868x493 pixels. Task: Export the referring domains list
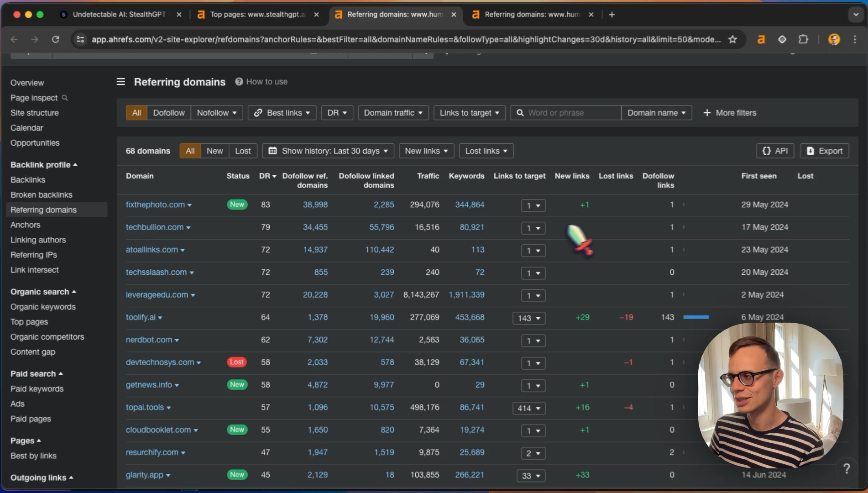(824, 151)
